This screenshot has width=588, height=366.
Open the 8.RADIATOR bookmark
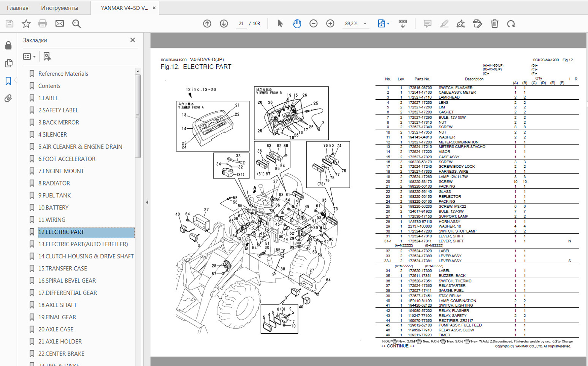point(54,183)
